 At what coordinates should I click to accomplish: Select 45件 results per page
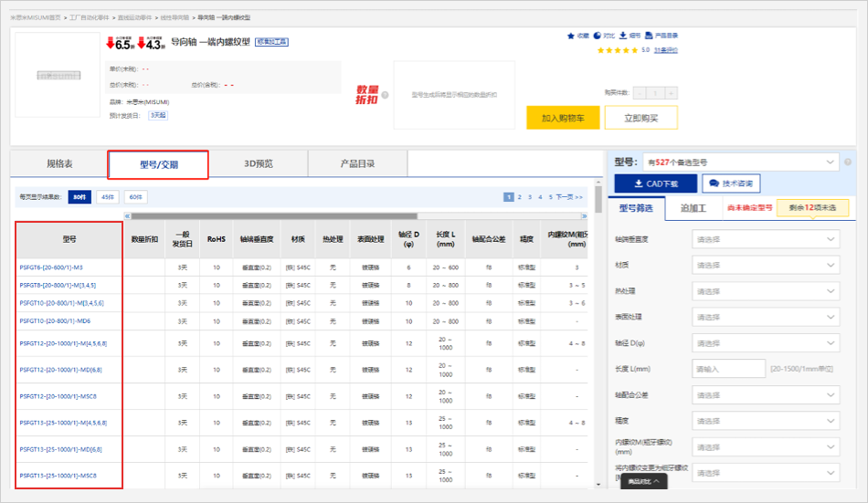click(x=107, y=196)
